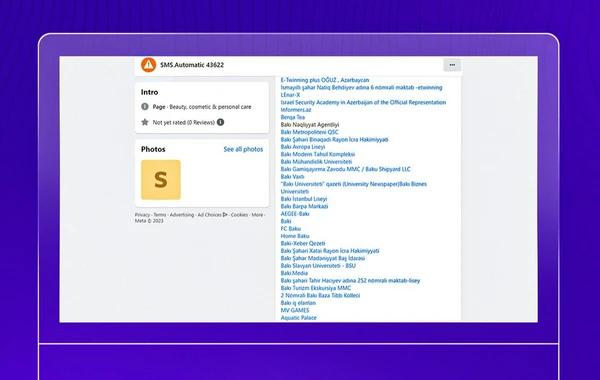
Task: Click the Ad Choices footer link
Action: [x=209, y=215]
